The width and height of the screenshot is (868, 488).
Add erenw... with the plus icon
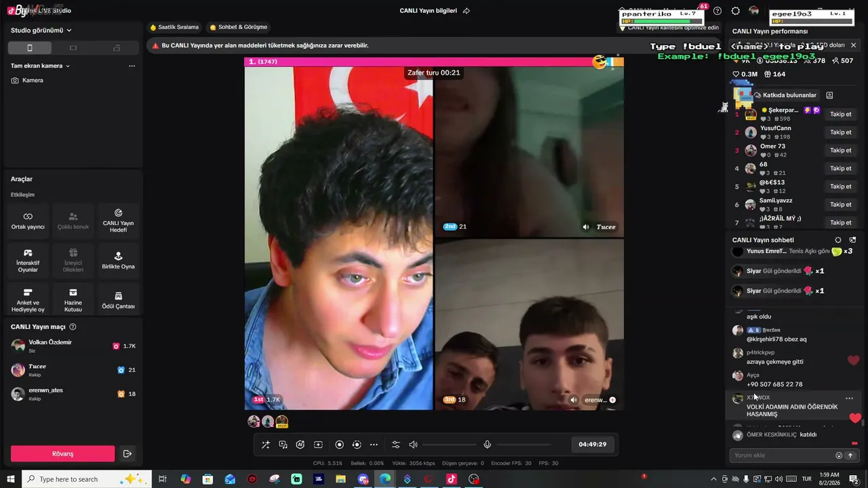[612, 400]
